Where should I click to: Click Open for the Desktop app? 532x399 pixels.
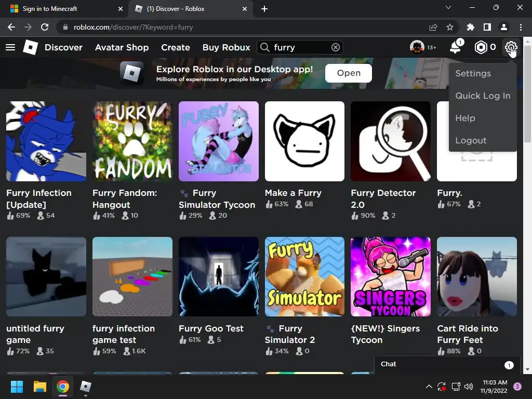(x=349, y=73)
